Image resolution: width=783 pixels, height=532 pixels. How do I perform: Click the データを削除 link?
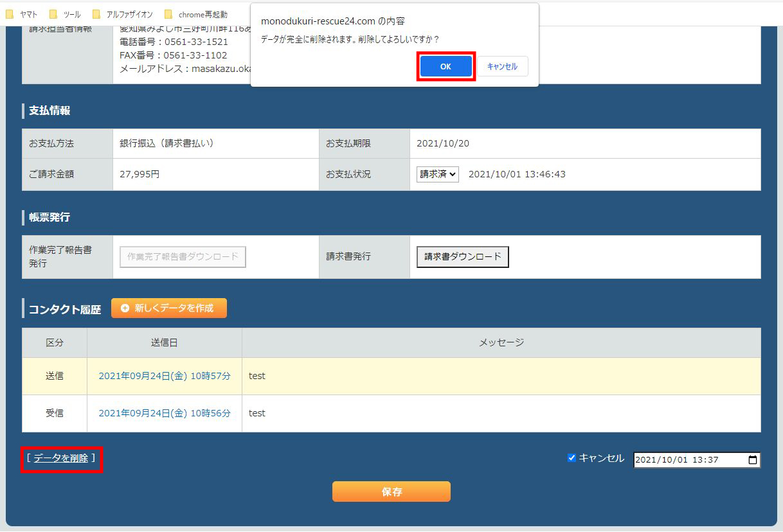coord(61,458)
